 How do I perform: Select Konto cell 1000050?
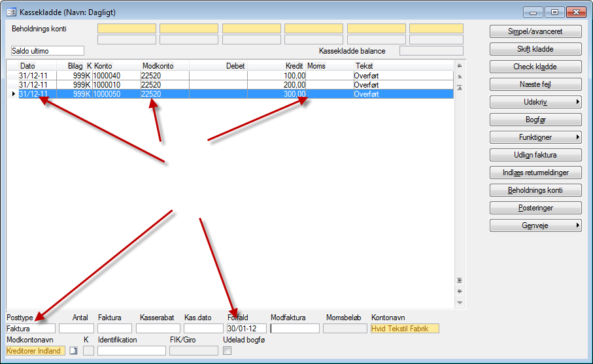pos(116,93)
